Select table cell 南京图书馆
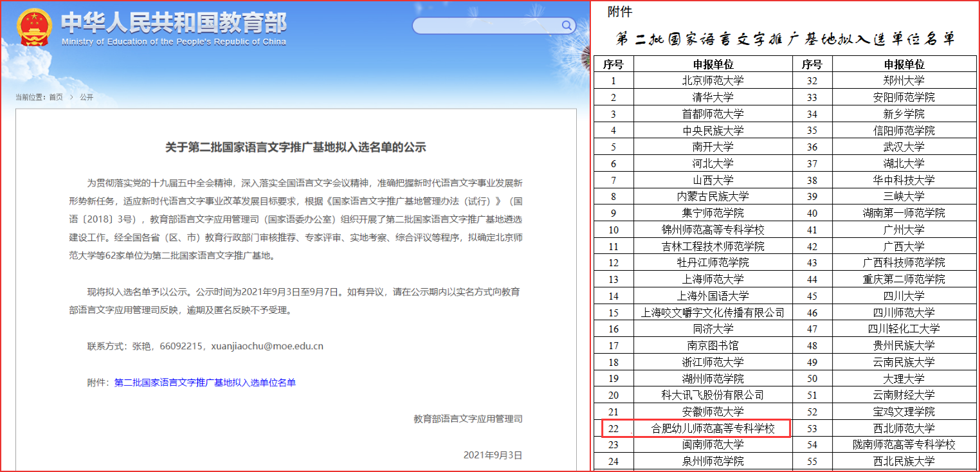Screen dimensions: 980x472 pos(713,345)
